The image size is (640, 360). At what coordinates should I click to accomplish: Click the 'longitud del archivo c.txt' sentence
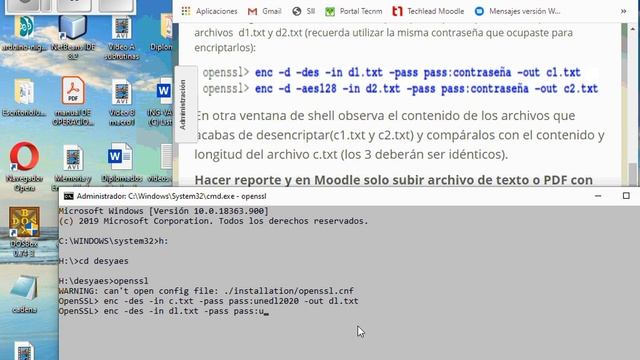[351, 154]
